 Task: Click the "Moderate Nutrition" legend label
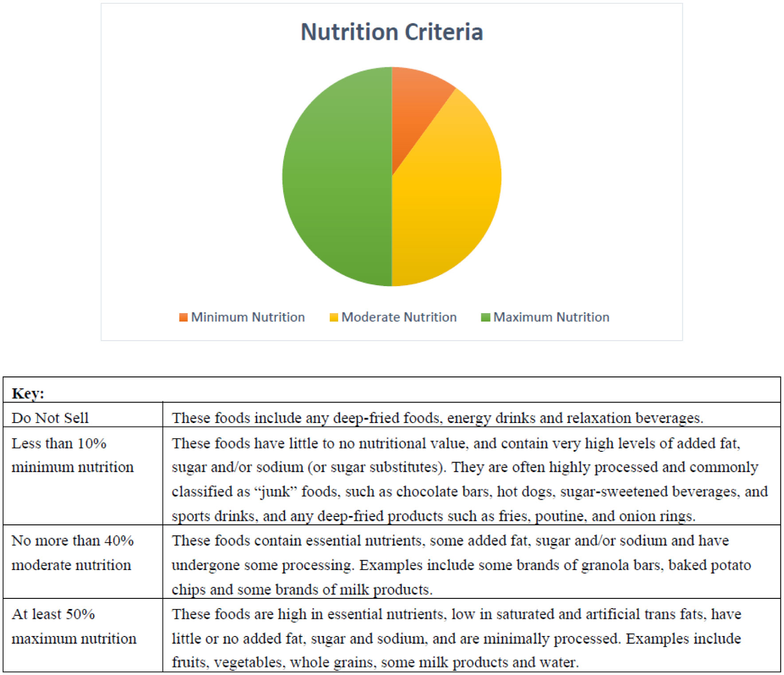click(x=399, y=317)
